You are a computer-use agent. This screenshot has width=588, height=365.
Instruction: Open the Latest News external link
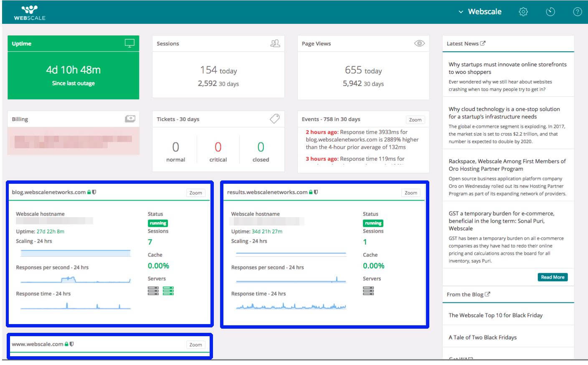[483, 43]
